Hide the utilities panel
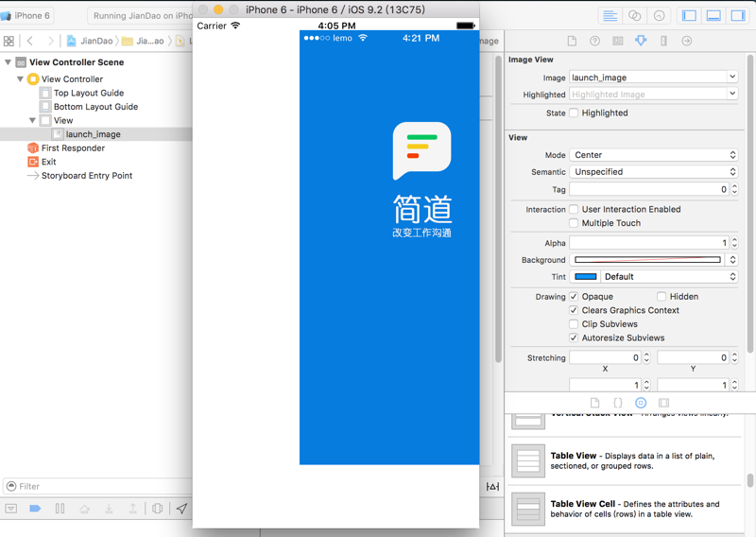The image size is (756, 537). pos(738,16)
